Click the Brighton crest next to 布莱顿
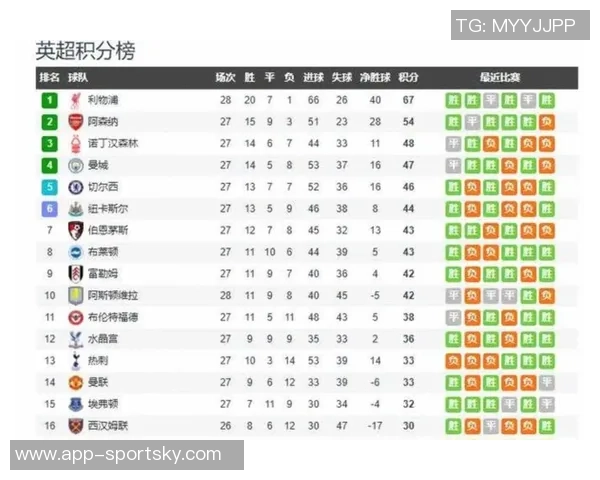The width and height of the screenshot is (600, 480). pos(76,252)
